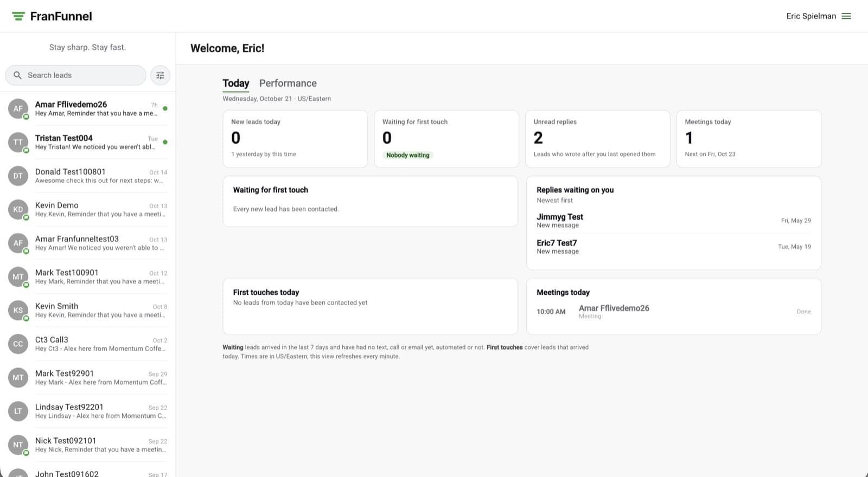Viewport: 868px width, 477px height.
Task: Open the Ct3 Call3 conversation
Action: point(88,344)
